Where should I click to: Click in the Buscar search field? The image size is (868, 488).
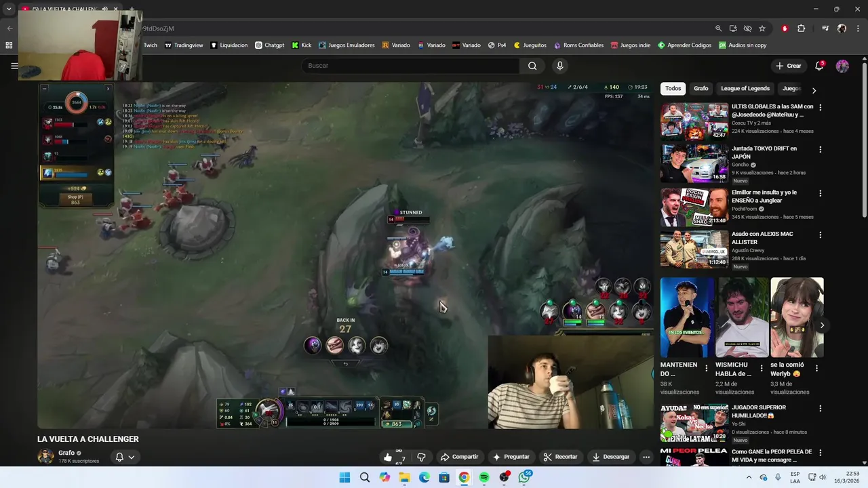410,66
